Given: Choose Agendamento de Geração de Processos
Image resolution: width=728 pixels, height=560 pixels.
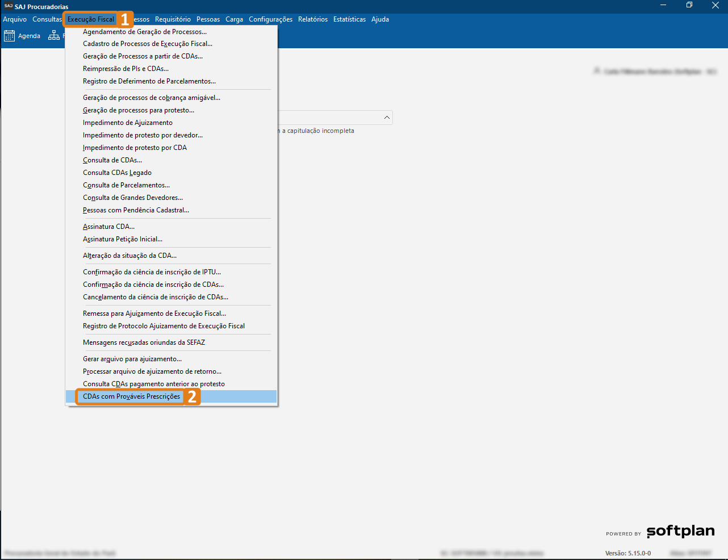Looking at the screenshot, I should [145, 32].
